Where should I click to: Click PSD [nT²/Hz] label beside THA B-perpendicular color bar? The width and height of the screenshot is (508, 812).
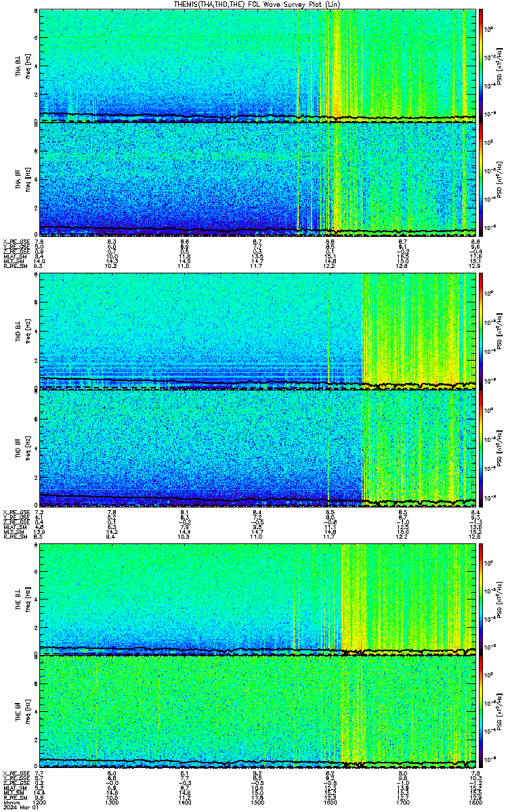499,65
